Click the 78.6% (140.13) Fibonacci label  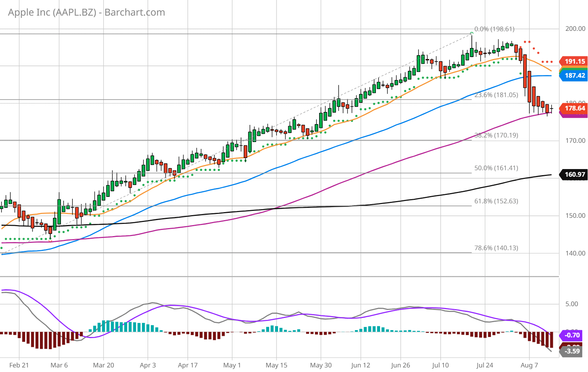point(496,248)
